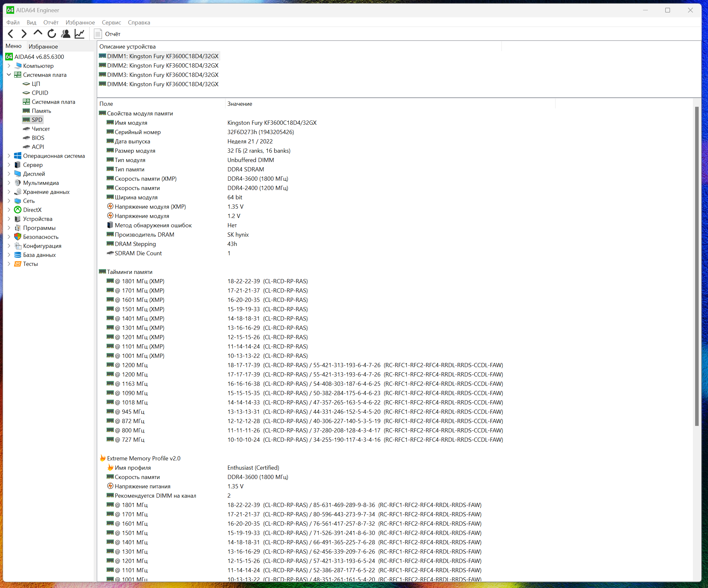Open the Справка menu
The width and height of the screenshot is (708, 588).
tap(139, 23)
